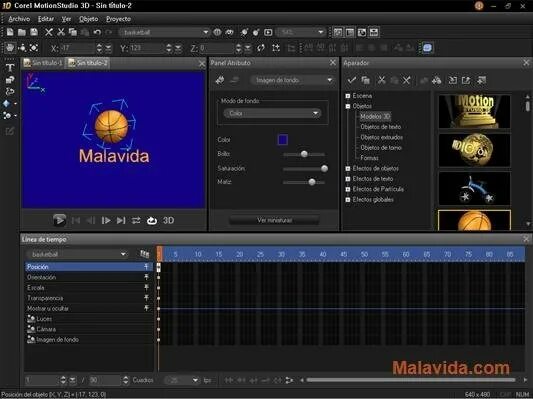This screenshot has height=399, width=533.
Task: Save the project with disk icon
Action: click(34, 32)
